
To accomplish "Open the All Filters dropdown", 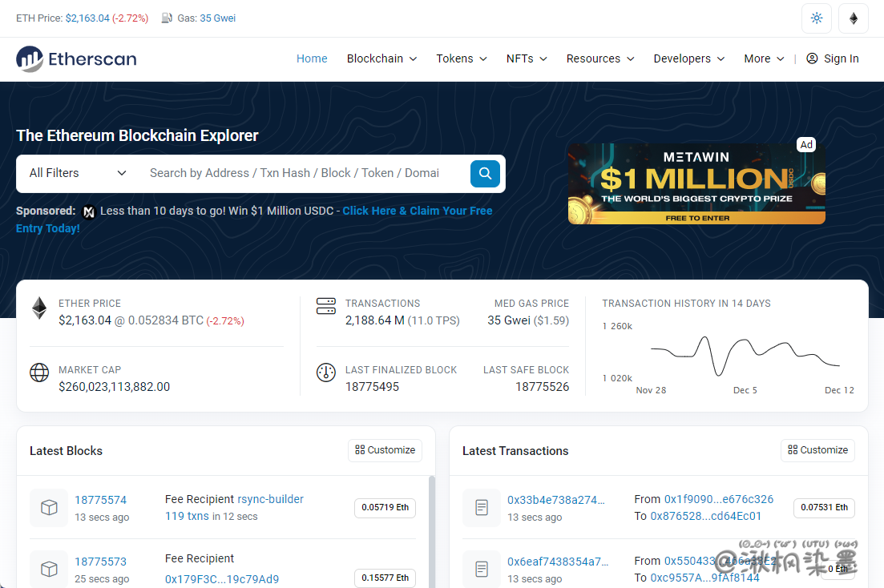I will coord(78,173).
